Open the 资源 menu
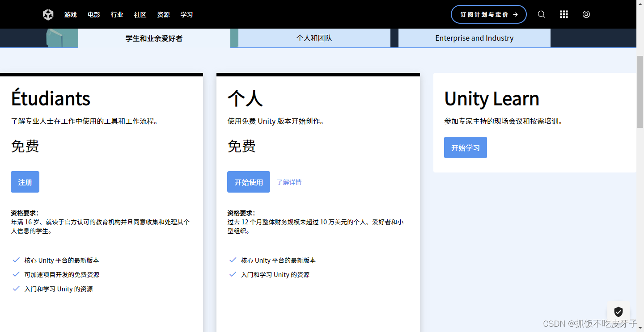Screen dimensions: 644x332 pyautogui.click(x=164, y=15)
